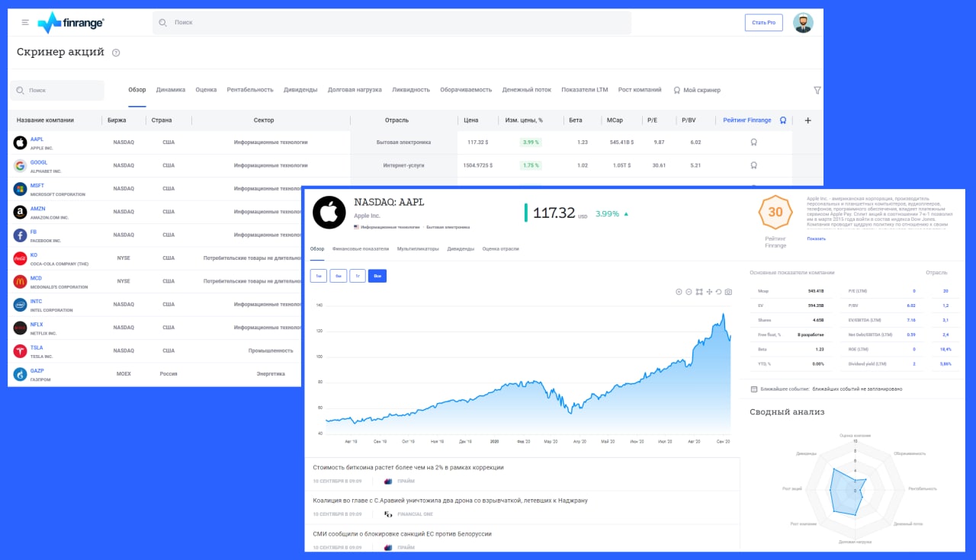The height and width of the screenshot is (560, 976).
Task: Select the 6м chart period
Action: pyautogui.click(x=338, y=276)
